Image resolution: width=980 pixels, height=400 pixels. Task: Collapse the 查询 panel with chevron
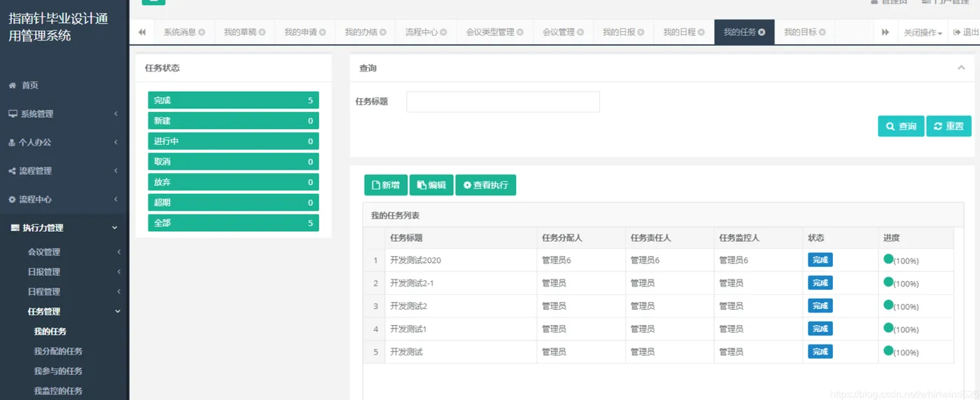point(961,68)
